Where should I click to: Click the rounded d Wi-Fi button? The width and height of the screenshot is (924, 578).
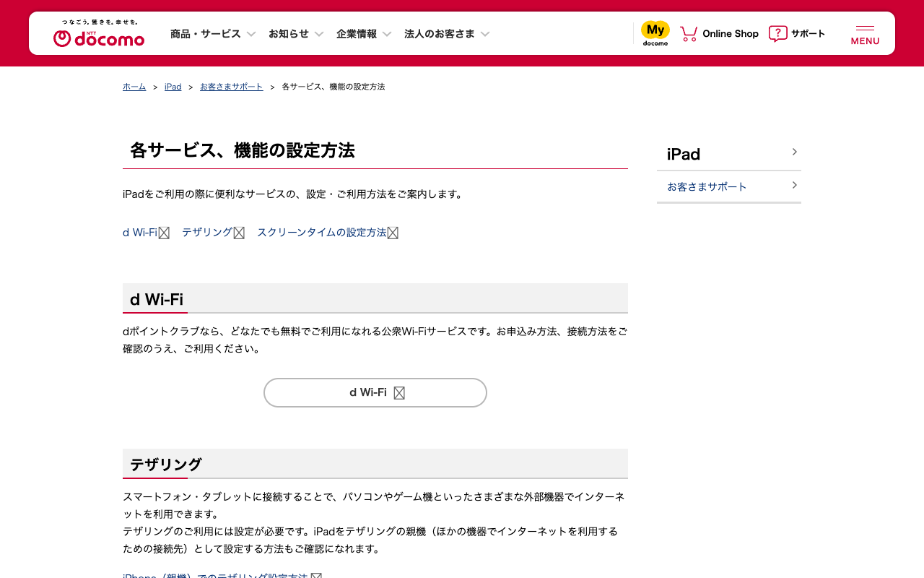(x=375, y=392)
